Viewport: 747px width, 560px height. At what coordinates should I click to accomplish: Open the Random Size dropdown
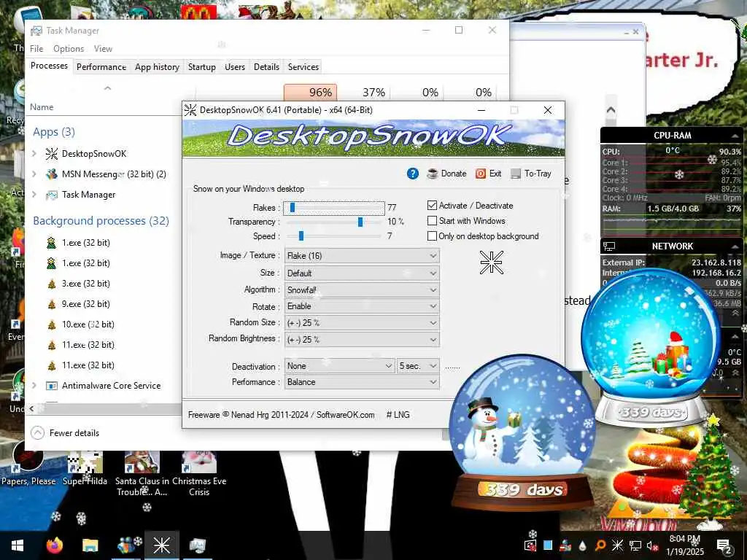362,323
